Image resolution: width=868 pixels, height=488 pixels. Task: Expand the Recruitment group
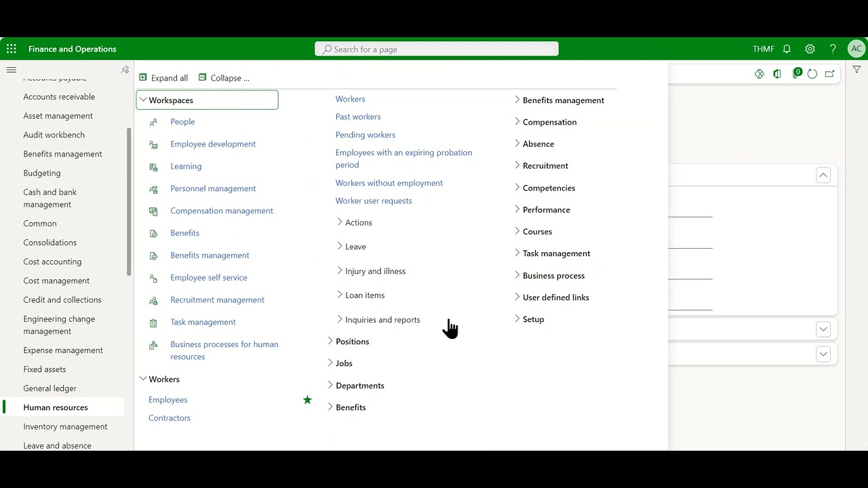coord(517,165)
